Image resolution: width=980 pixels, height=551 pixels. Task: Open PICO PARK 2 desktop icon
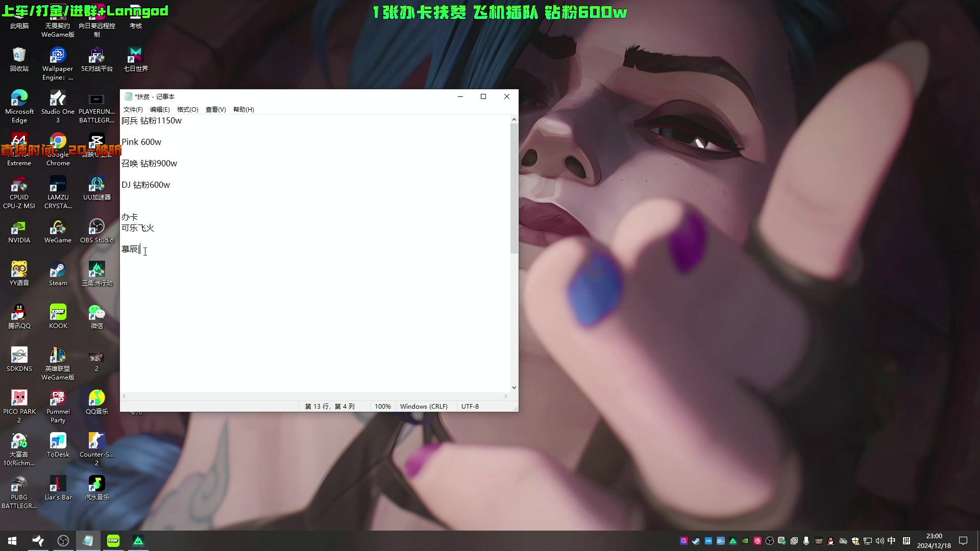click(19, 406)
